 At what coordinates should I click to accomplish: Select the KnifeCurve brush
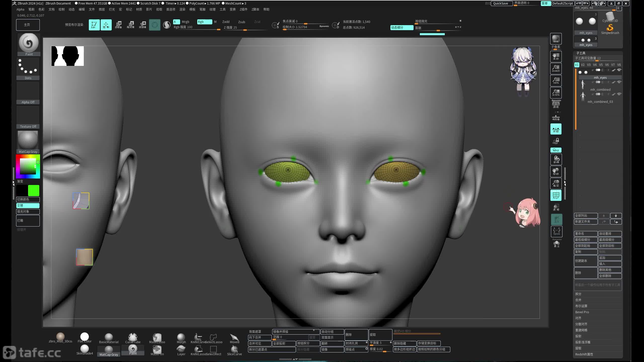[198, 338]
